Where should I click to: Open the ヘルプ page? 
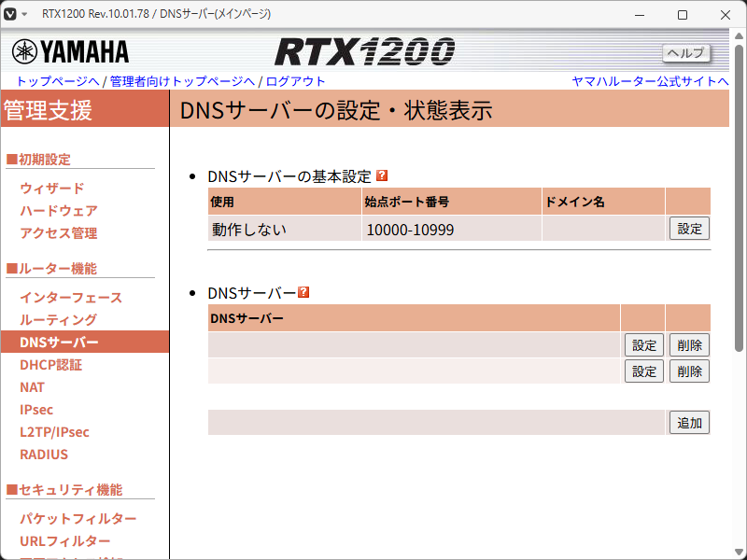point(686,53)
